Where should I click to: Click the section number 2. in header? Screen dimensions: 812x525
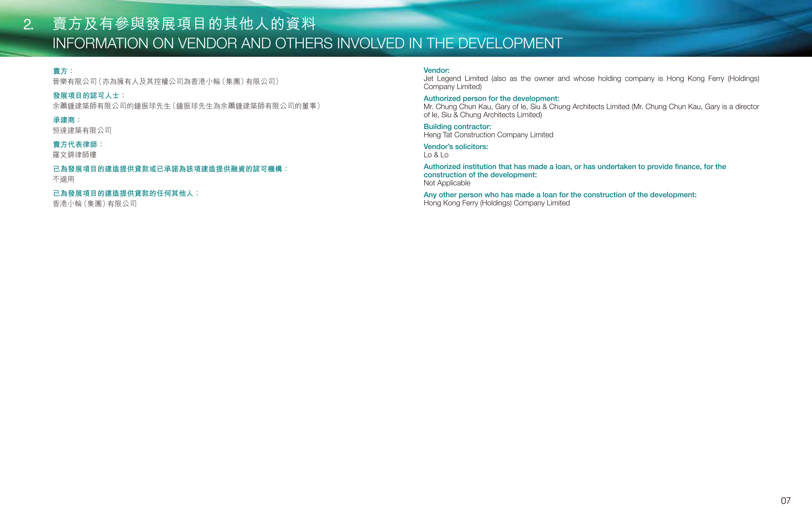tap(28, 25)
